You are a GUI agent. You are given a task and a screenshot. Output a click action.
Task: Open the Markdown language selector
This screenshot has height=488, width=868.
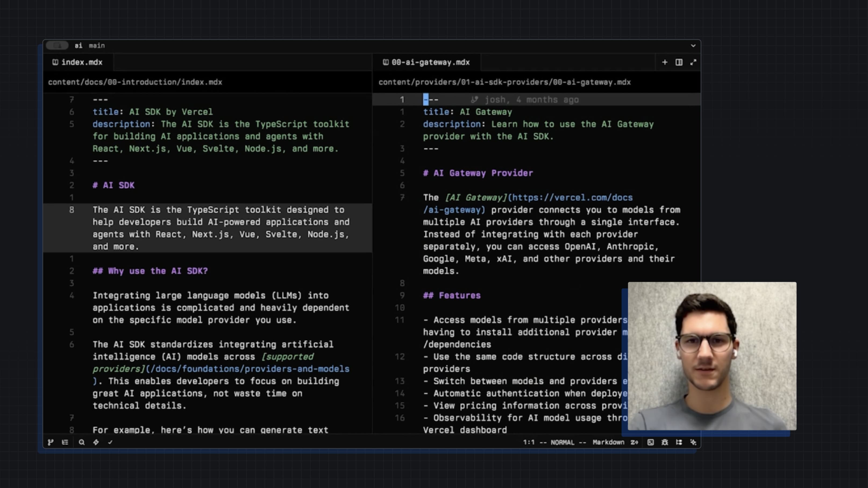click(x=608, y=442)
